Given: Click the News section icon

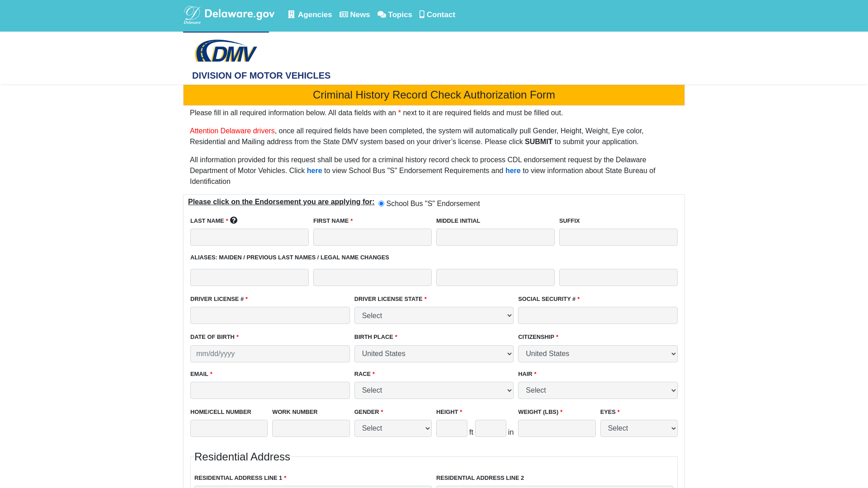Looking at the screenshot, I should 344,14.
